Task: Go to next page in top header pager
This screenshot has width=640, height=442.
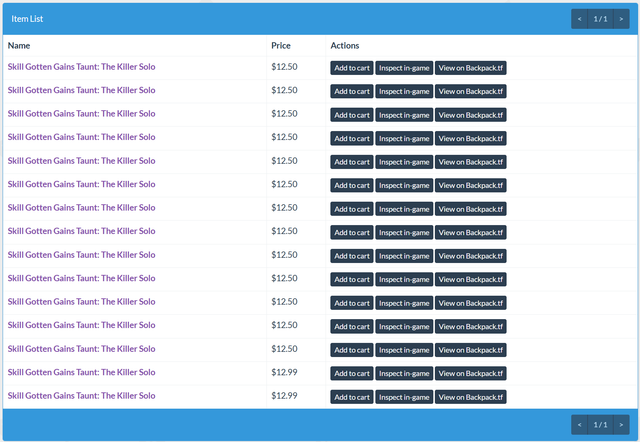Action: (621, 19)
